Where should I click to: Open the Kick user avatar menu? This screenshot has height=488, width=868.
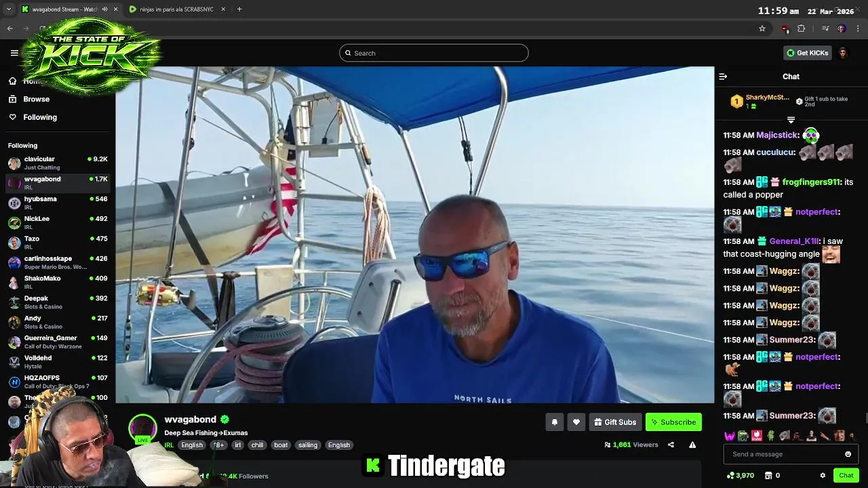point(842,53)
